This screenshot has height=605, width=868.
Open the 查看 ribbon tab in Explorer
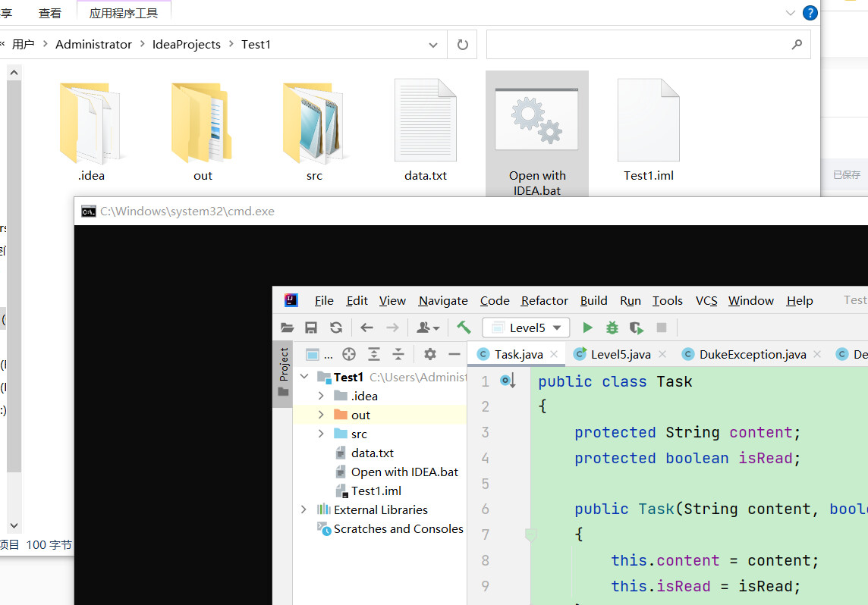coord(50,14)
